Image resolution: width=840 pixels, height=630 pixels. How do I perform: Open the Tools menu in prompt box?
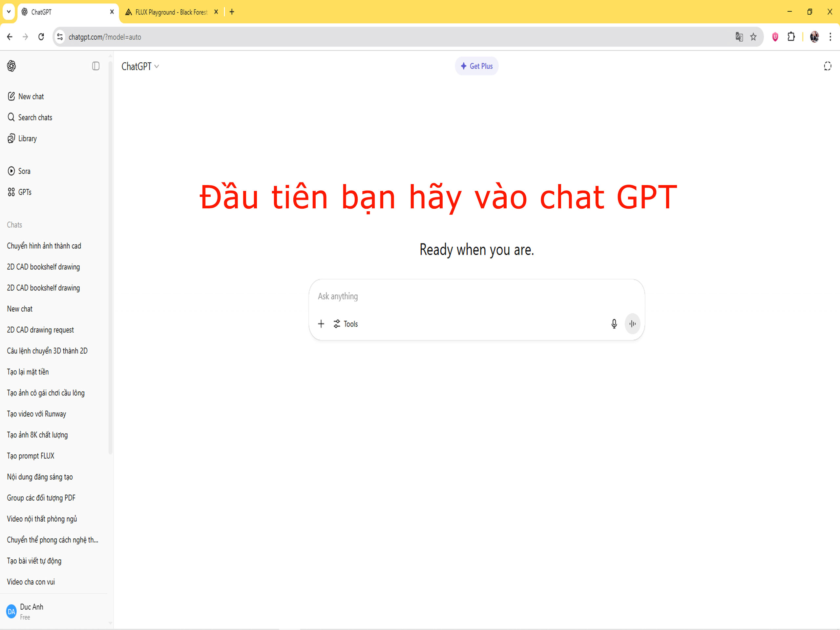[346, 324]
